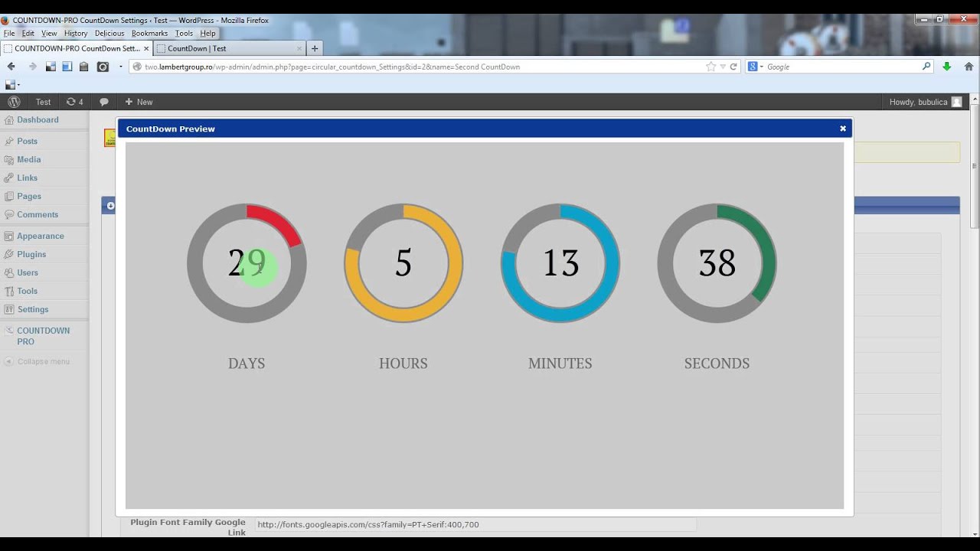980x551 pixels.
Task: Open the File menu
Action: [9, 34]
